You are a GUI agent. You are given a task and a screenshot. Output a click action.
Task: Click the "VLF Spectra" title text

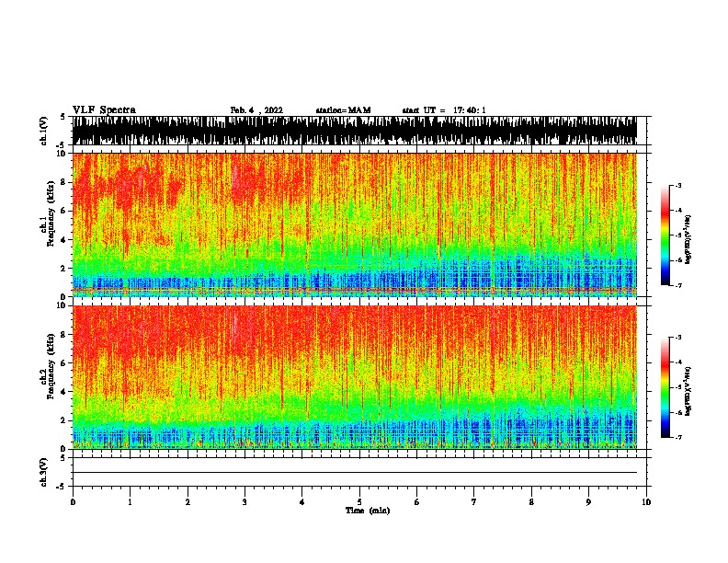point(104,110)
